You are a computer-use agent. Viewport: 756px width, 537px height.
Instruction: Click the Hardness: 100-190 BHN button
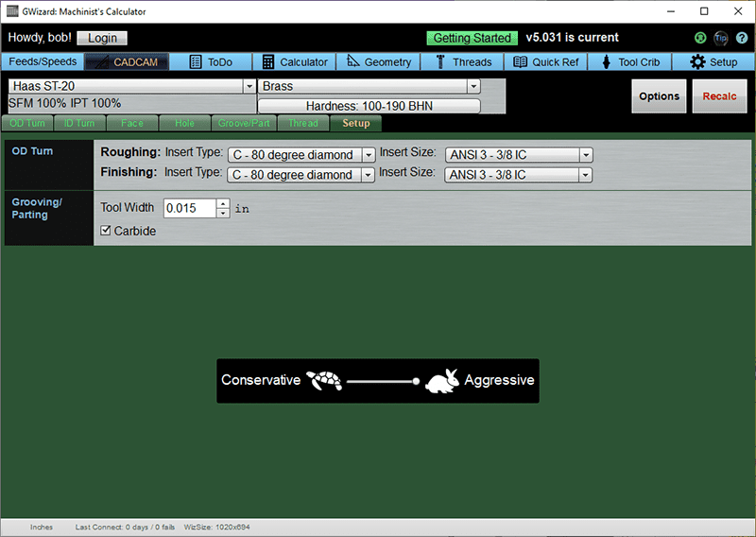(369, 106)
